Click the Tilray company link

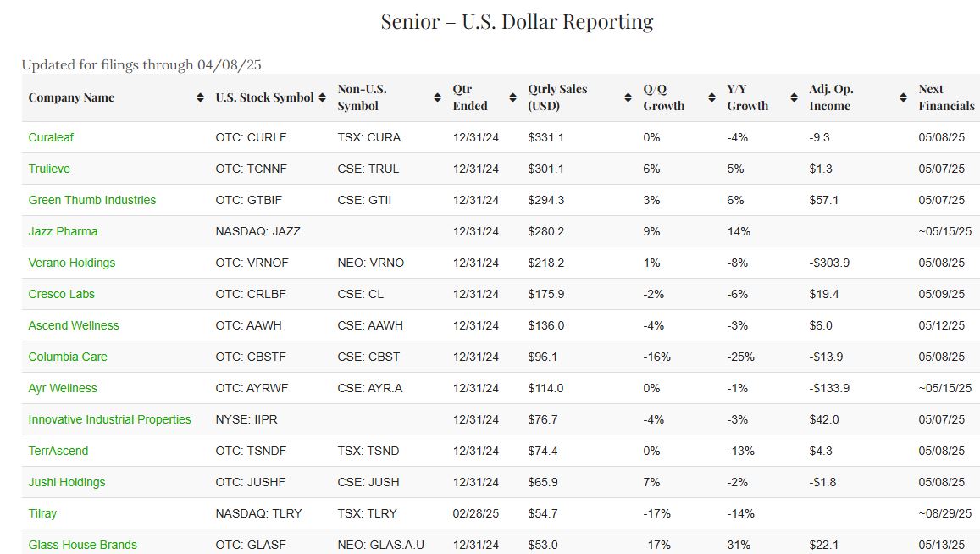(42, 513)
